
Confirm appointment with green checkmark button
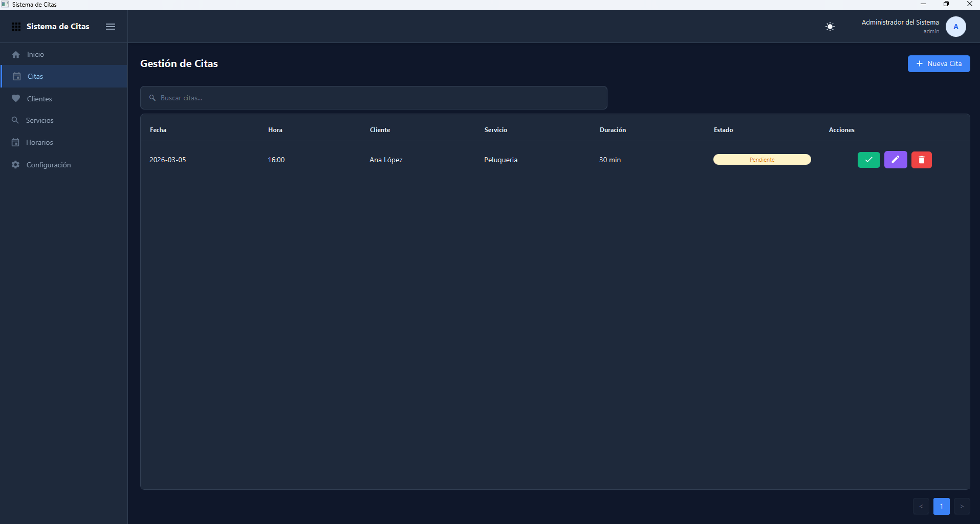(x=868, y=160)
